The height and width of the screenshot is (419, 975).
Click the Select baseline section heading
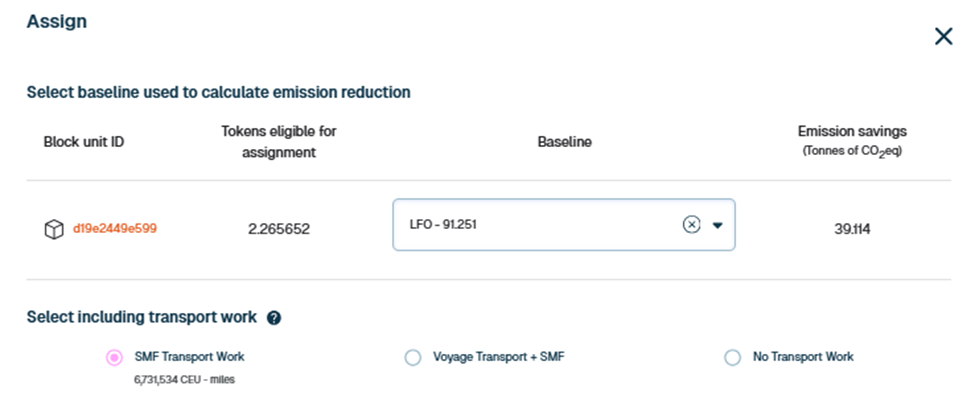(x=218, y=92)
